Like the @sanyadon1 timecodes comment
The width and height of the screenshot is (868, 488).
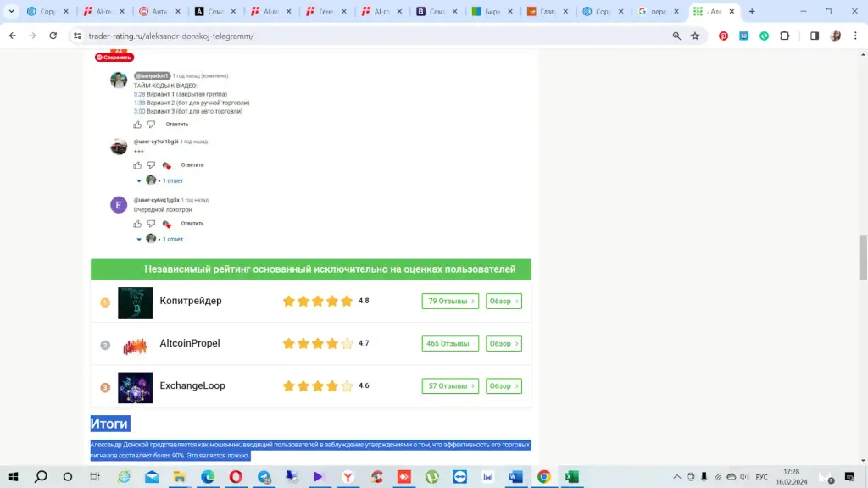(x=137, y=125)
